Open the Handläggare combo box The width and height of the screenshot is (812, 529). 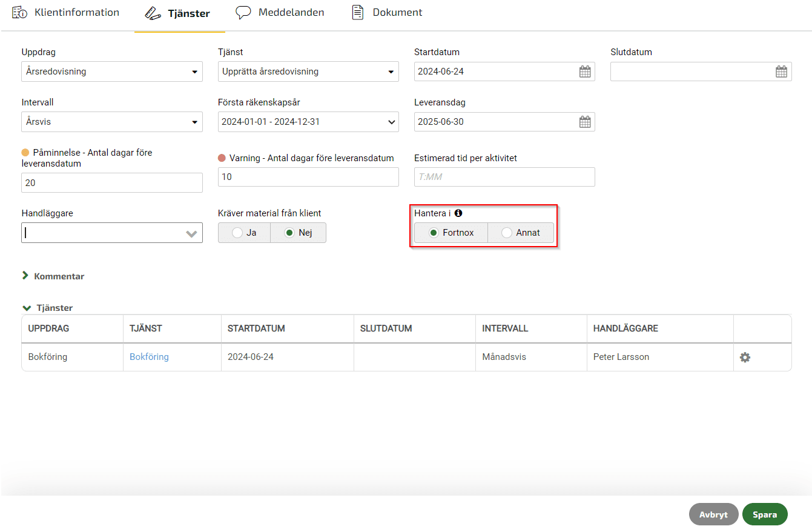pyautogui.click(x=112, y=233)
